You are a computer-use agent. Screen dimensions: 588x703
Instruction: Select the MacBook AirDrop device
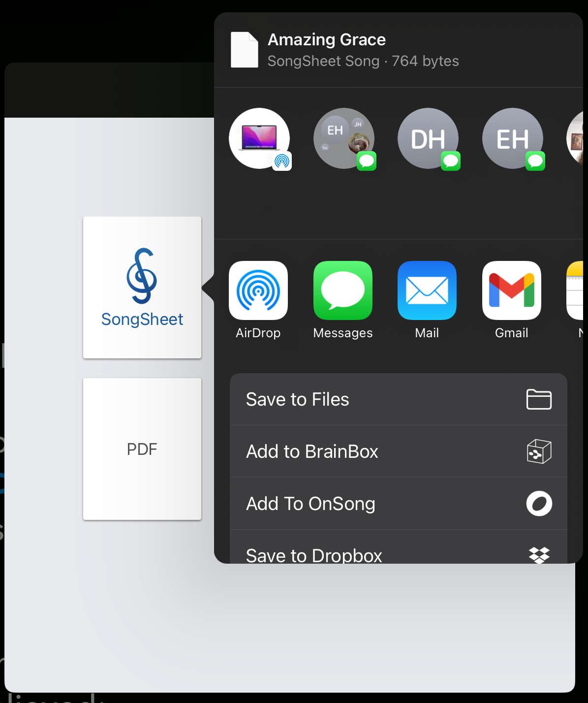259,138
